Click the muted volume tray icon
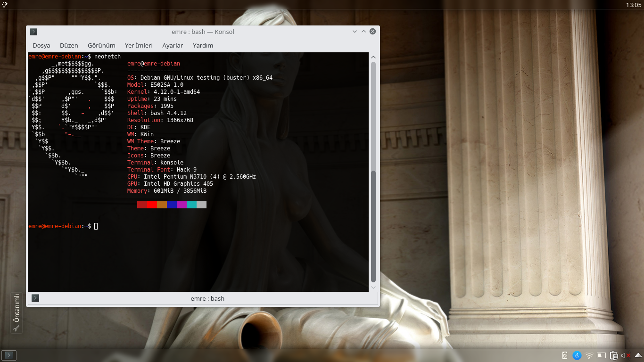Screen dimensions: 644x362 point(626,355)
